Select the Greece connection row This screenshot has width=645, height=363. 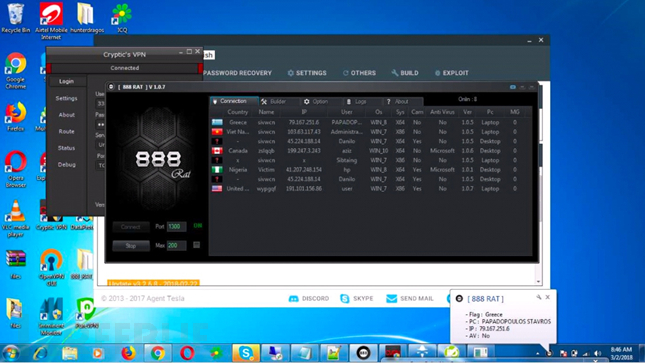[x=370, y=122]
